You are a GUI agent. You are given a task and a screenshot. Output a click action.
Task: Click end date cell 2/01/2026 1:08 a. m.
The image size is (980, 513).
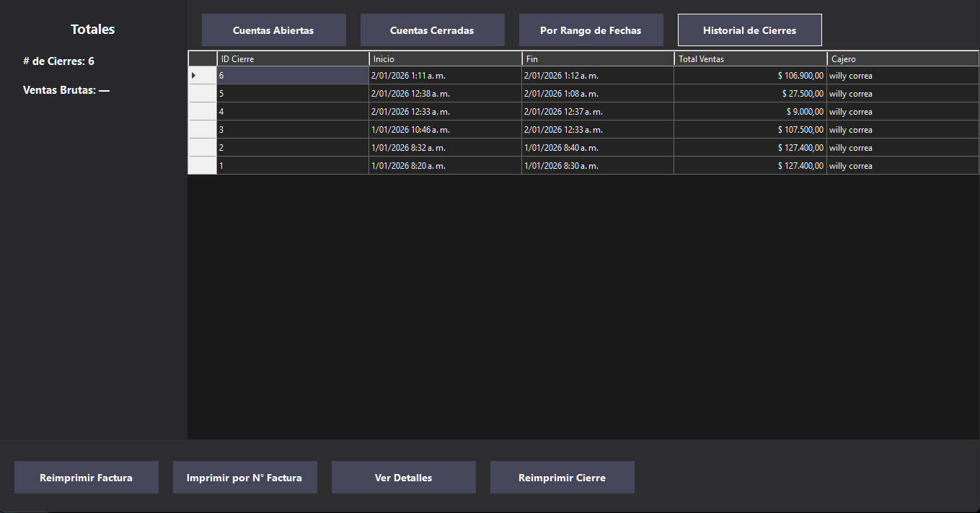(598, 94)
